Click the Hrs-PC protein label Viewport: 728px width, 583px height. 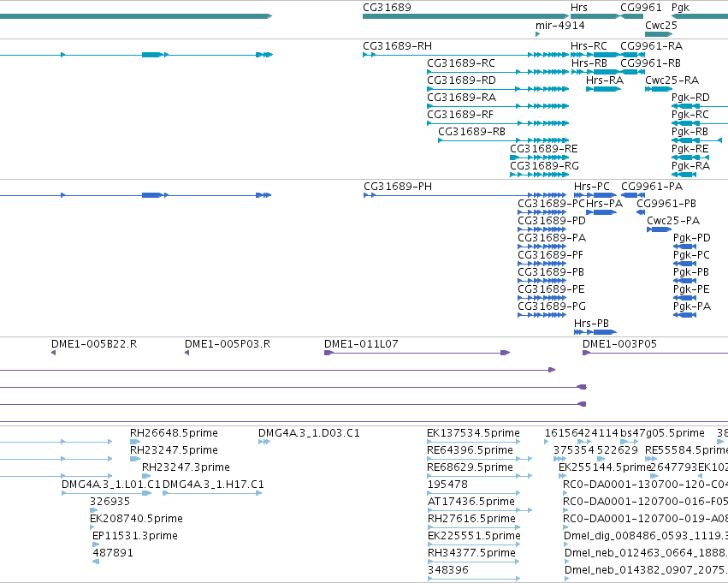click(592, 187)
